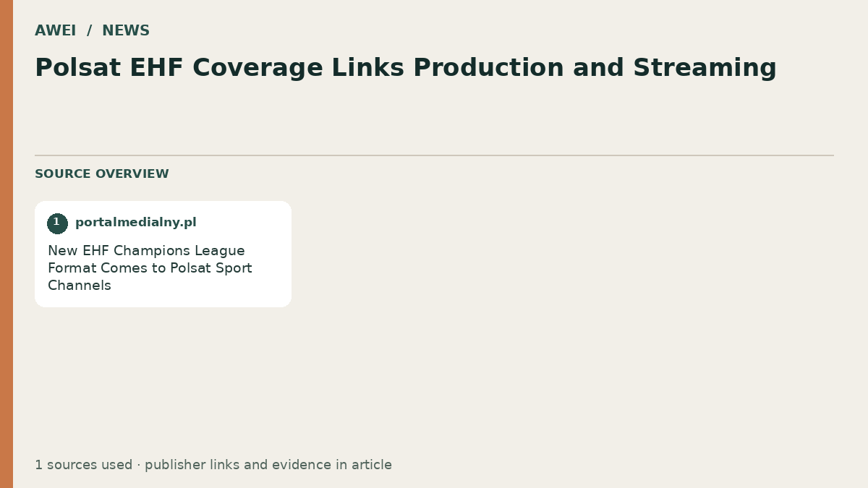Click the Polsat EHF Coverage headline
Viewport: 868px width, 488px height.
406,68
